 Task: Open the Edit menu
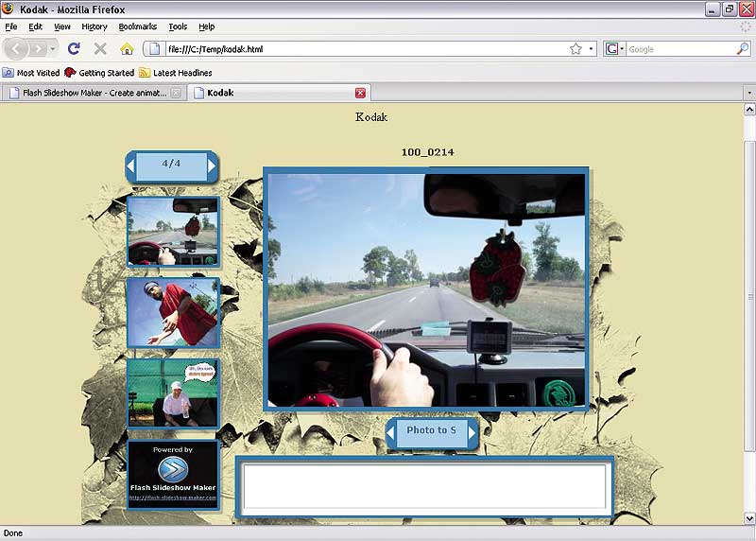(x=35, y=26)
